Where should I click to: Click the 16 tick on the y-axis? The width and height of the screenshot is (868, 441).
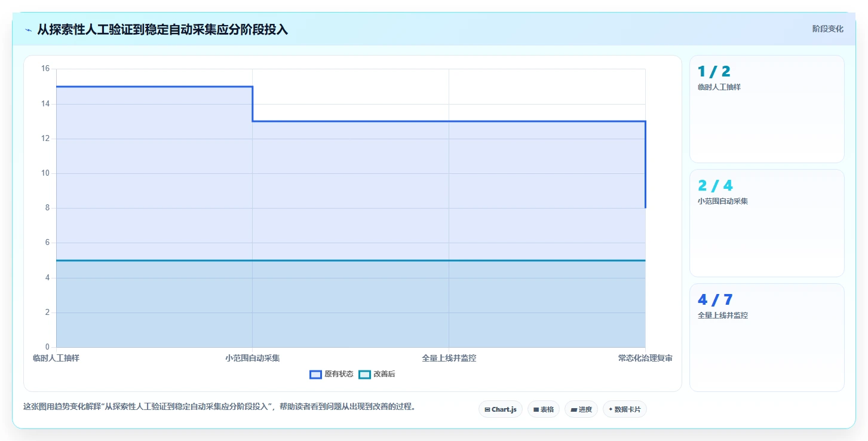[45, 69]
